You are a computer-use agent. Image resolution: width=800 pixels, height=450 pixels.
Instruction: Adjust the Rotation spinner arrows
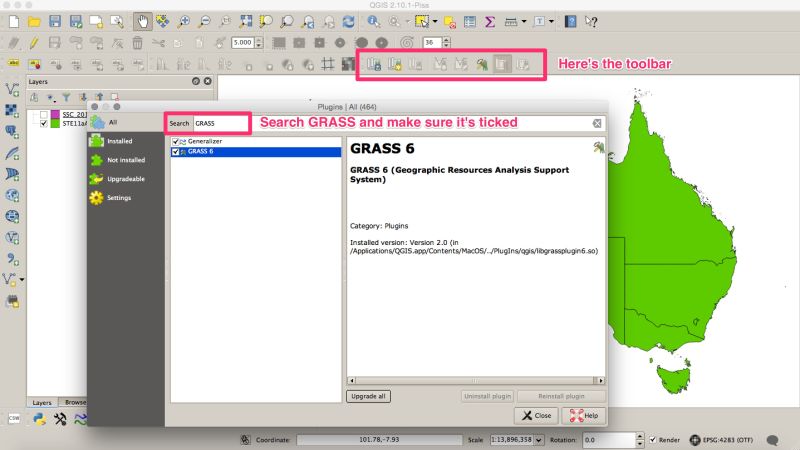[640, 440]
